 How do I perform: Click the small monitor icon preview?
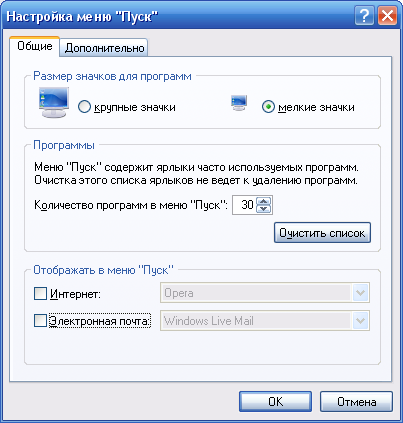pos(239,103)
